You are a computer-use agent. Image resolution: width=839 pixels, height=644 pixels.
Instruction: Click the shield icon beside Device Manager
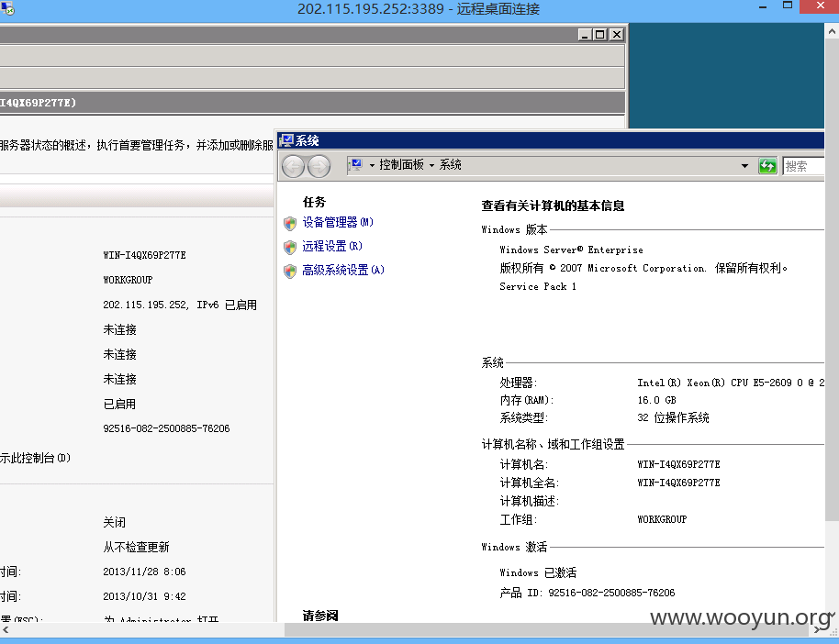click(290, 223)
